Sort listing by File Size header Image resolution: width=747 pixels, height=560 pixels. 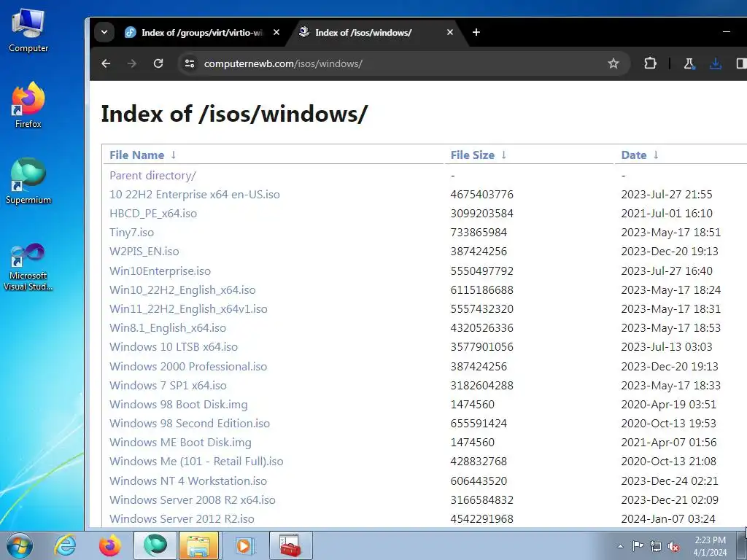tap(473, 155)
